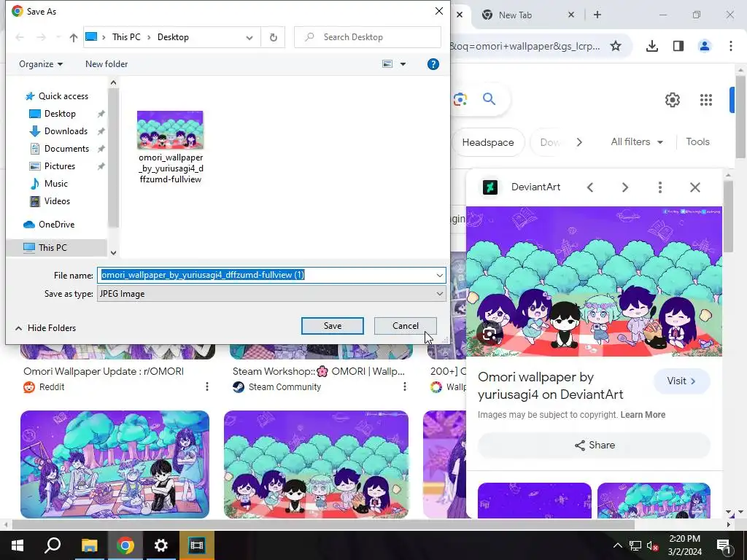
Task: Click the Google search magnifier icon
Action: click(x=489, y=99)
